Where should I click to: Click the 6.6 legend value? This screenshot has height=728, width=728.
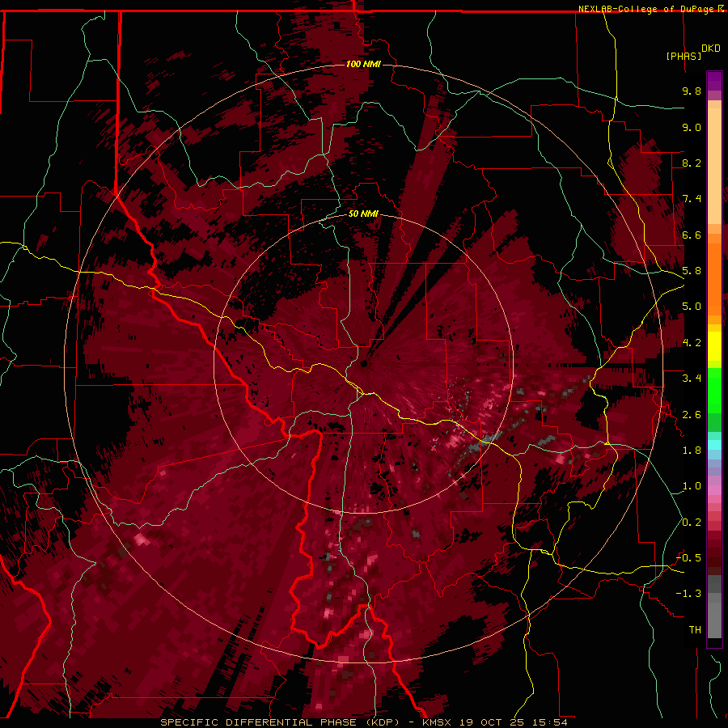(692, 235)
